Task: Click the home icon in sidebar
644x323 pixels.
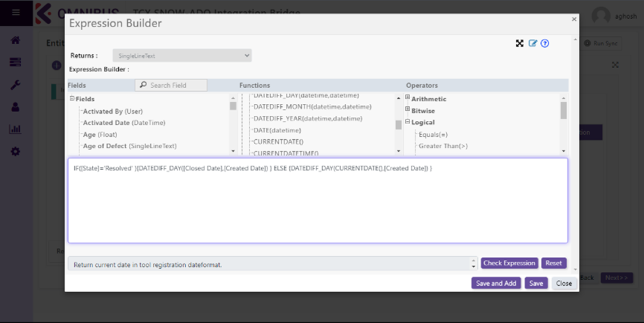Action: coord(16,40)
